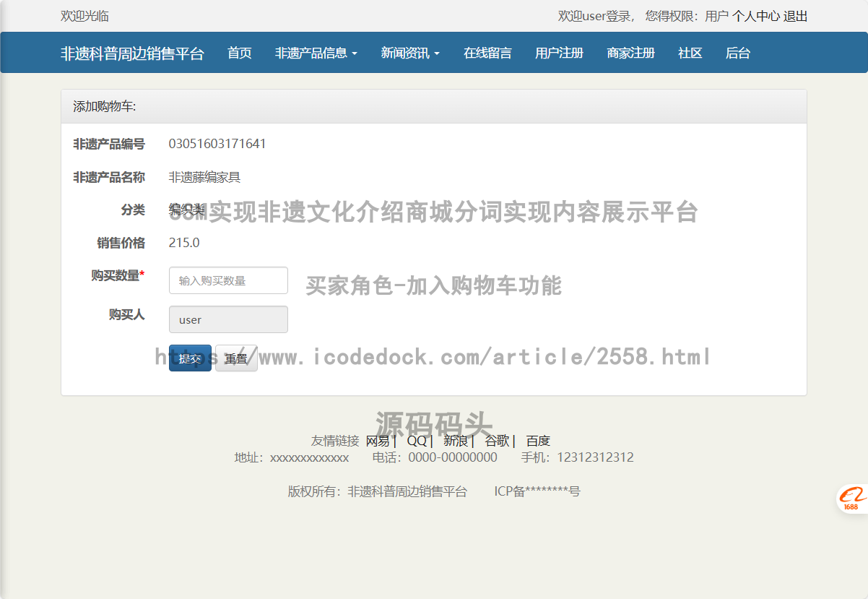
Task: Go to 首页 in navigation bar
Action: pyautogui.click(x=239, y=53)
